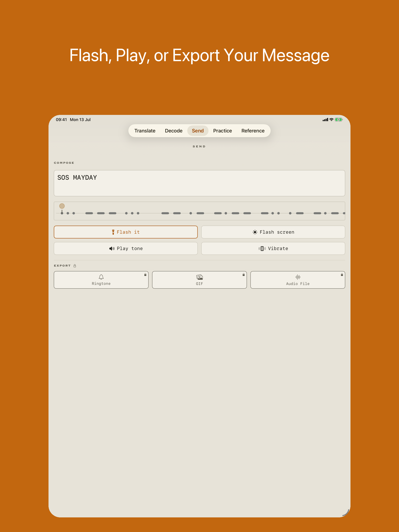Click the Mon 13 Jul date

80,120
